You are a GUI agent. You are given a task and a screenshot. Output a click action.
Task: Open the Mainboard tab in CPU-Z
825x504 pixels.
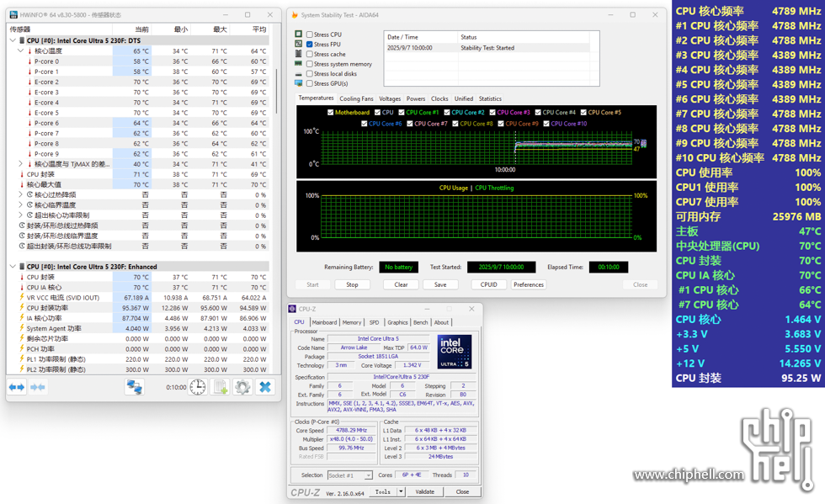coord(324,322)
